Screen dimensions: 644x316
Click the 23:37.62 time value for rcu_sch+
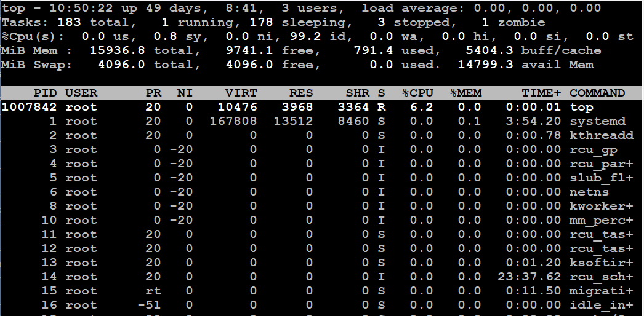coord(529,277)
